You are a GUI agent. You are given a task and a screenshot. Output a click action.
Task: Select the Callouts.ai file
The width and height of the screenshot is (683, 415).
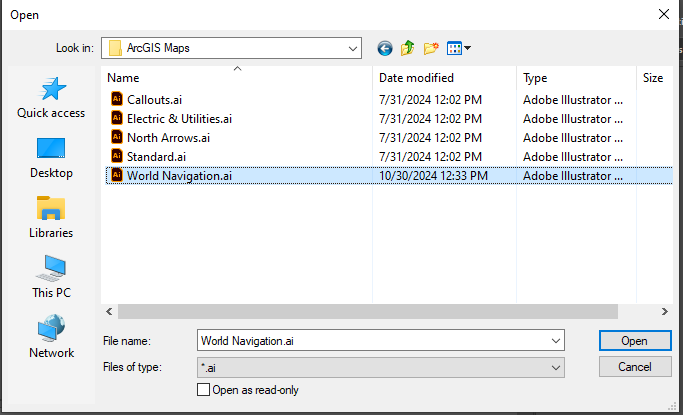coord(154,100)
